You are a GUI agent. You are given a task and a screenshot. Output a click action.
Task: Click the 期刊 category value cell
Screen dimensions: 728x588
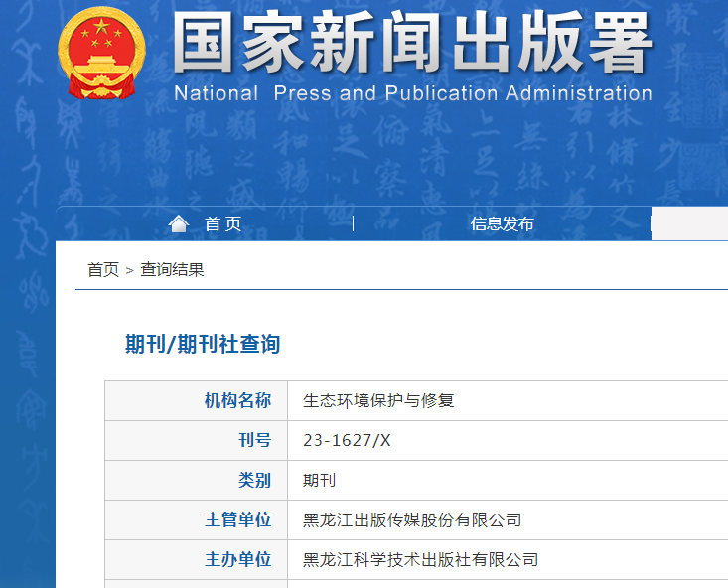pos(320,481)
